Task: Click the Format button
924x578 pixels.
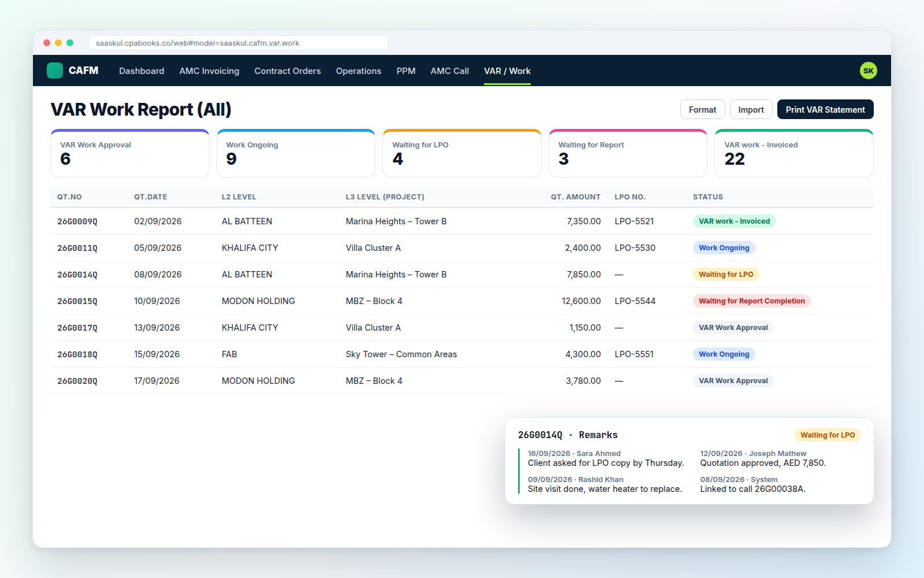Action: (702, 109)
